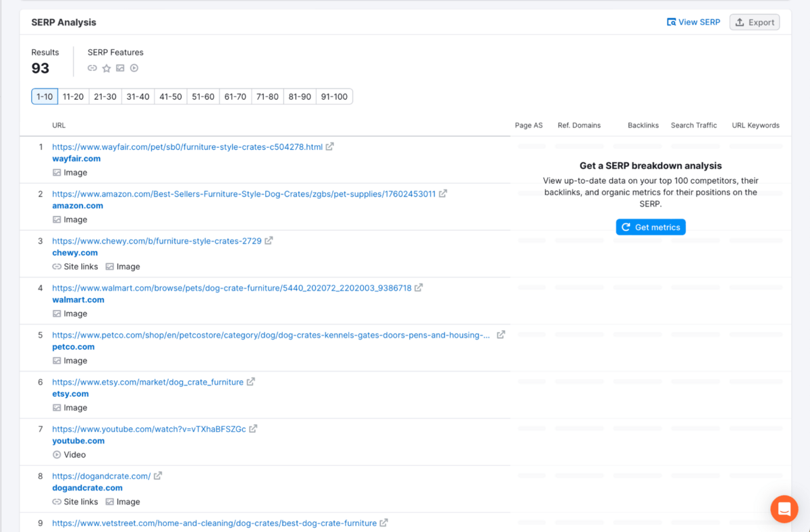Click the Backlinks column header
The width and height of the screenshot is (810, 532).
643,126
